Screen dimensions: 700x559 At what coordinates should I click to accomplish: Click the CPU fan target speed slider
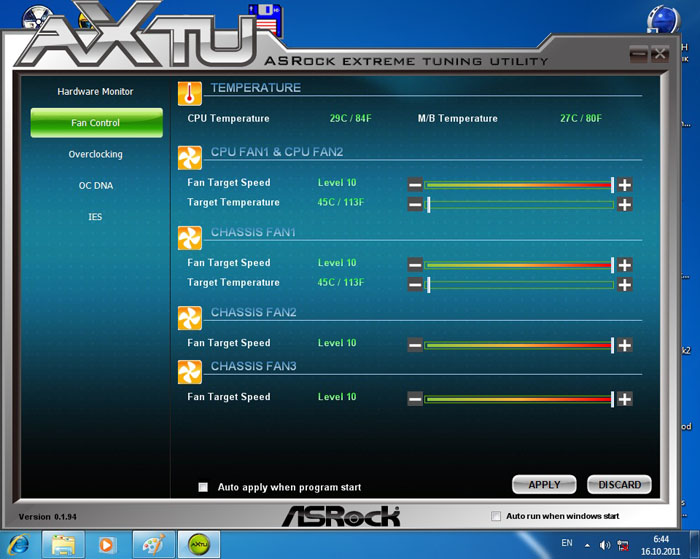pyautogui.click(x=519, y=184)
